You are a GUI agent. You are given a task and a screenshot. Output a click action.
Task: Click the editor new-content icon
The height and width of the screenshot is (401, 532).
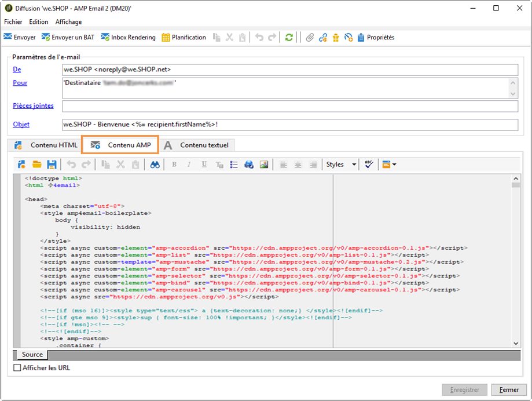coord(22,165)
